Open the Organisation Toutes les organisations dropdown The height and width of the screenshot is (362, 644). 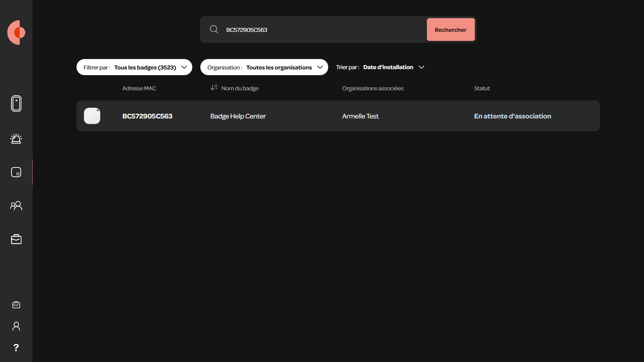pos(264,67)
